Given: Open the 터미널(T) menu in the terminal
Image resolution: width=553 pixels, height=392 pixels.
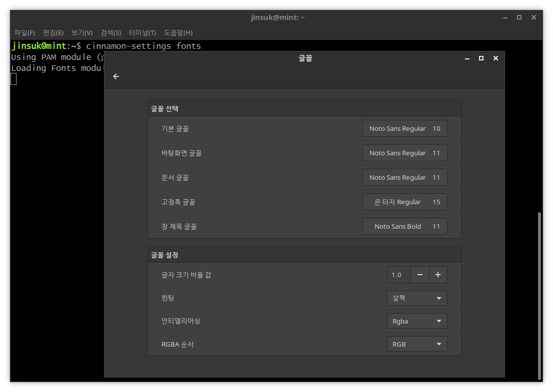Looking at the screenshot, I should tap(142, 33).
